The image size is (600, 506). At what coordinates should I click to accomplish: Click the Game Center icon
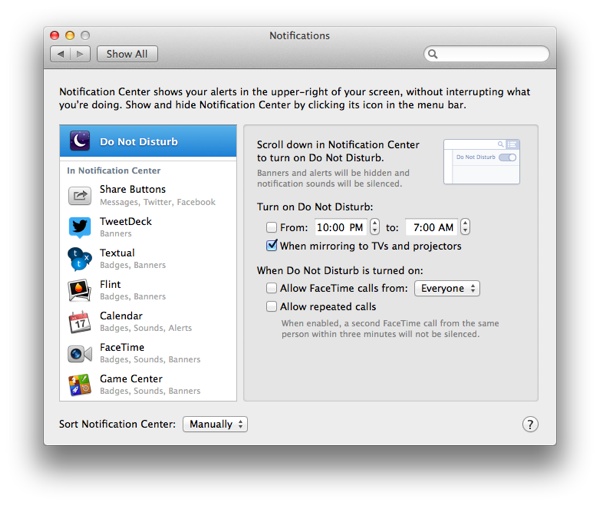click(x=80, y=385)
